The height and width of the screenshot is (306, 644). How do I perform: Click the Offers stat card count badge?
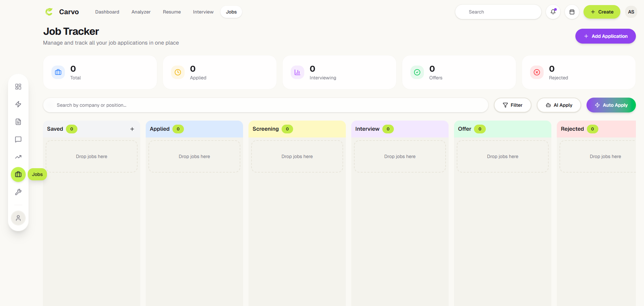[x=432, y=69]
